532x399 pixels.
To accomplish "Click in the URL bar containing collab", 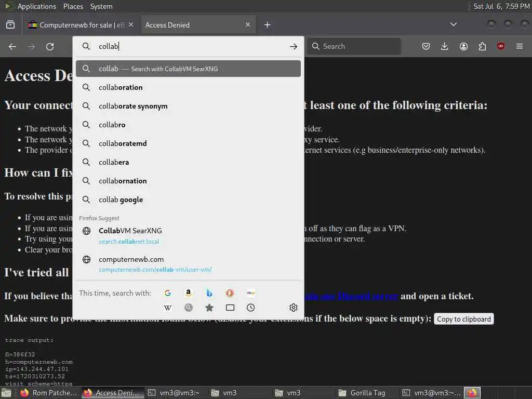I will (188, 46).
